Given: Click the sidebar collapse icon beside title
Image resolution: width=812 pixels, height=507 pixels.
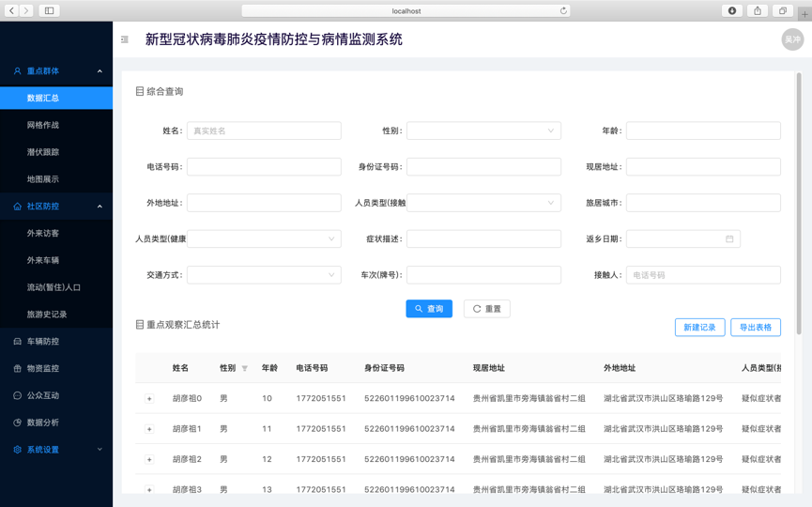Looking at the screenshot, I should click(x=125, y=39).
